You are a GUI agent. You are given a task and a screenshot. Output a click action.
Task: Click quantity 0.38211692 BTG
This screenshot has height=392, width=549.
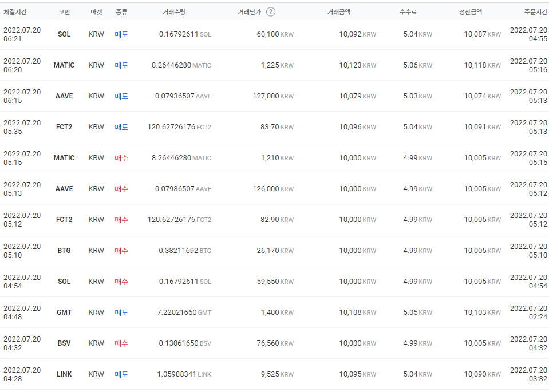[x=185, y=250]
